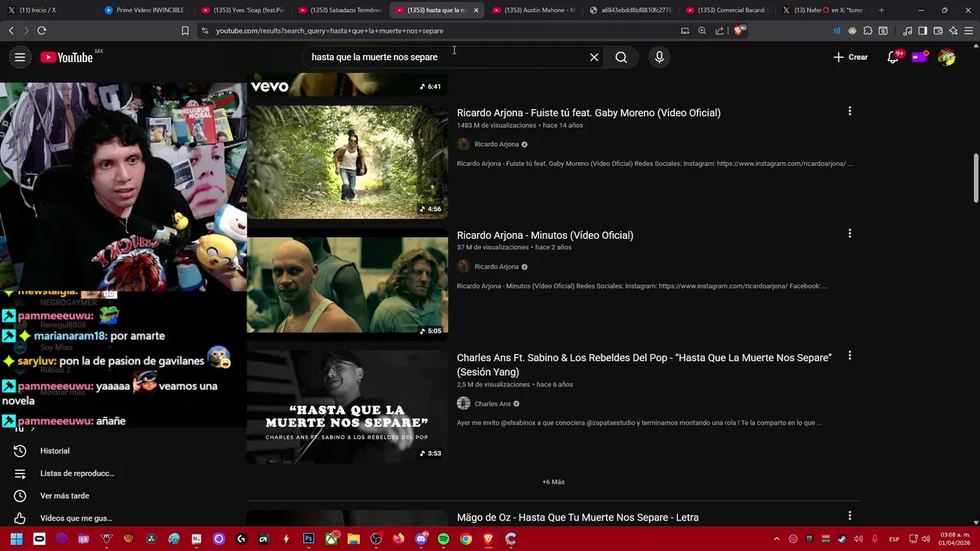The image size is (980, 551).
Task: Open Ricardo Arjona Fuiste tú video title
Action: pos(589,112)
